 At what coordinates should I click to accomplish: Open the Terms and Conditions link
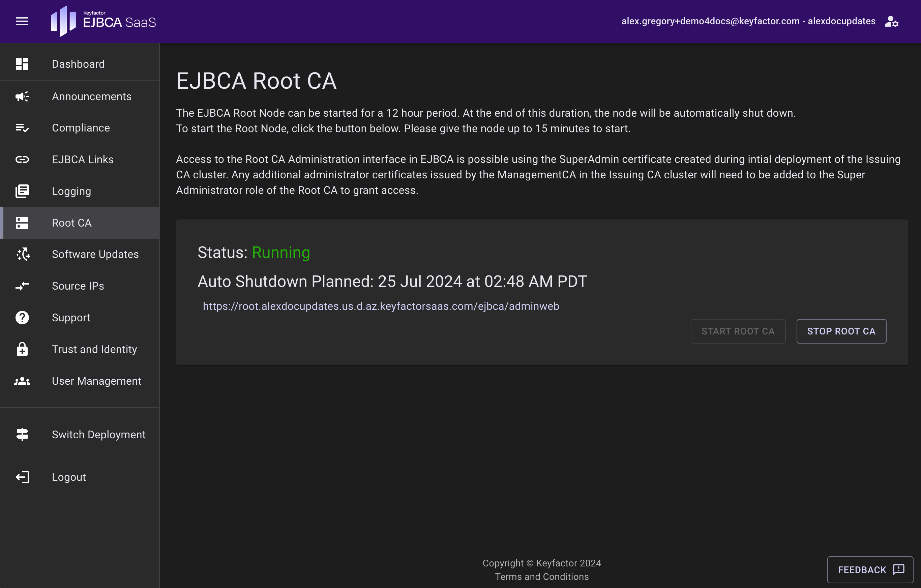coord(542,577)
